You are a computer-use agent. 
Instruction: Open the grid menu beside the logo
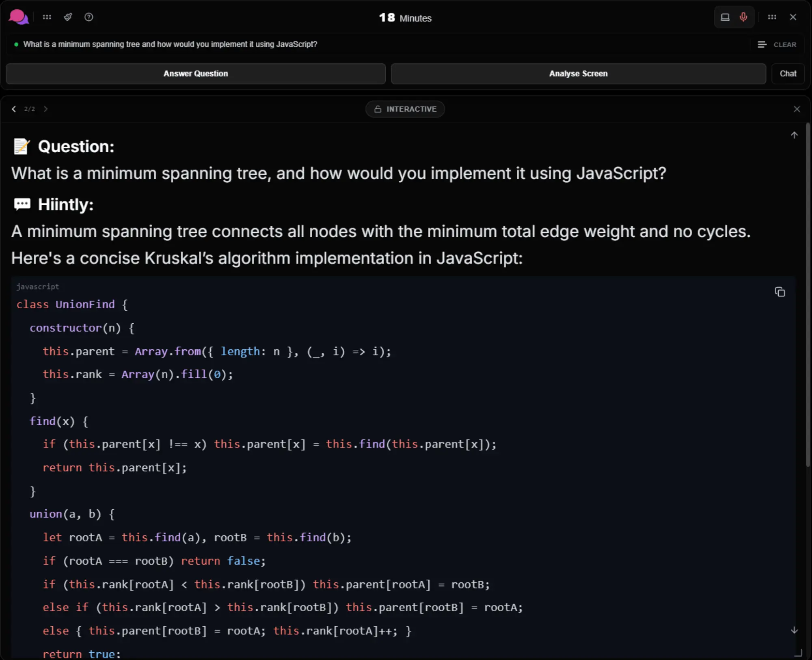pos(47,17)
